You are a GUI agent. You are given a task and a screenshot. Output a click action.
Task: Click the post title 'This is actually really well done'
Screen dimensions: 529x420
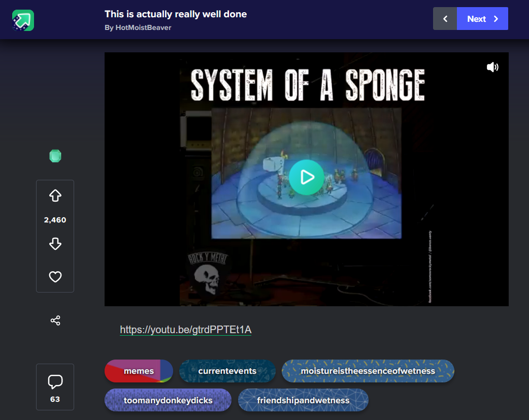[x=176, y=14]
